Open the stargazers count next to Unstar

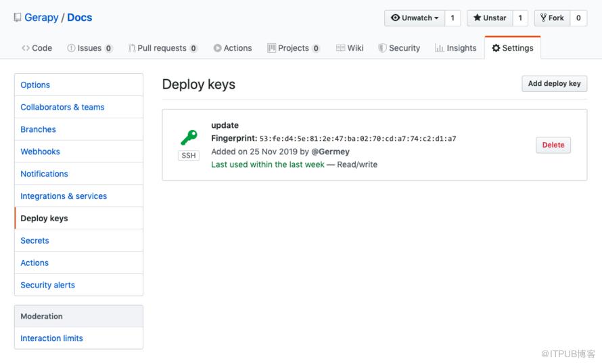pyautogui.click(x=520, y=18)
